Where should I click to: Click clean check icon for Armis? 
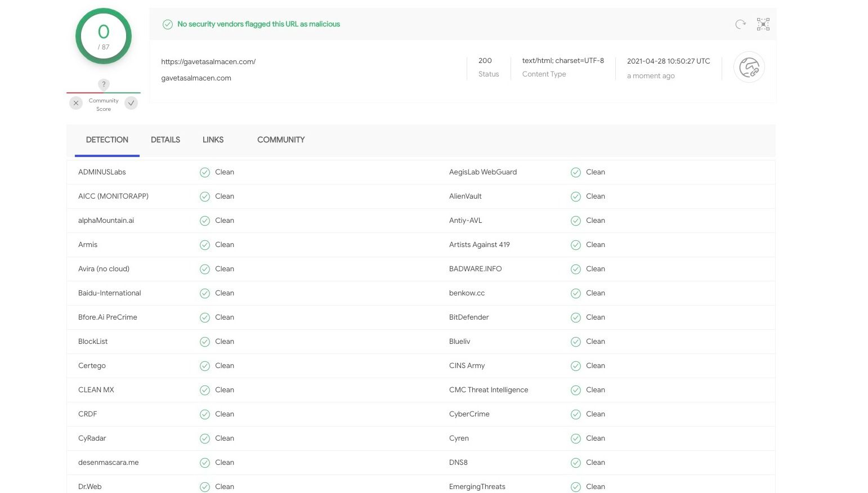pyautogui.click(x=205, y=245)
